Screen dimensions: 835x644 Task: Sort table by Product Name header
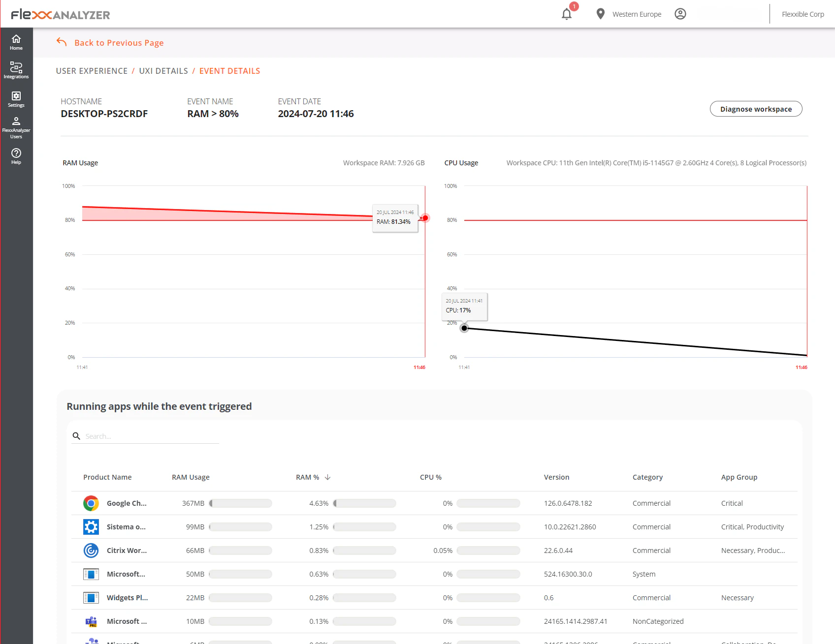tap(107, 477)
